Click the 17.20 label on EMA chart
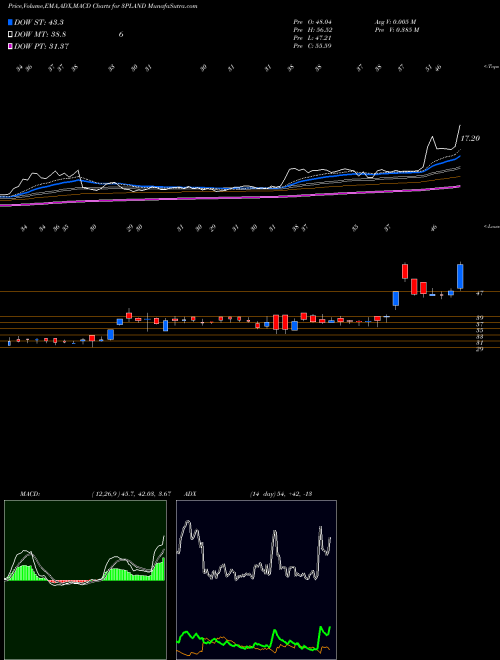 (470, 138)
